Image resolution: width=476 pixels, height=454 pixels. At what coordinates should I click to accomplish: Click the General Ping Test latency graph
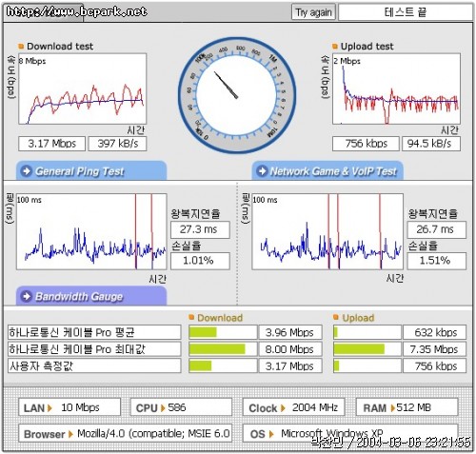[91, 231]
